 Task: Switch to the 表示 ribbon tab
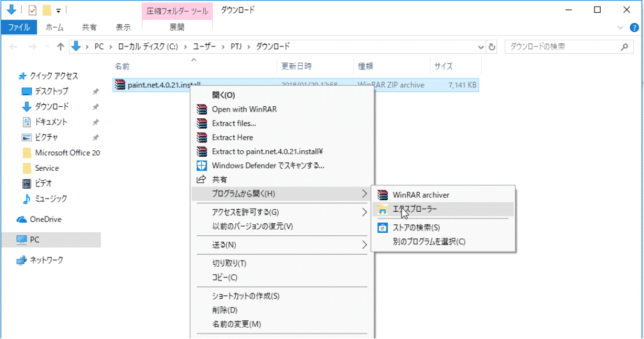tap(123, 27)
